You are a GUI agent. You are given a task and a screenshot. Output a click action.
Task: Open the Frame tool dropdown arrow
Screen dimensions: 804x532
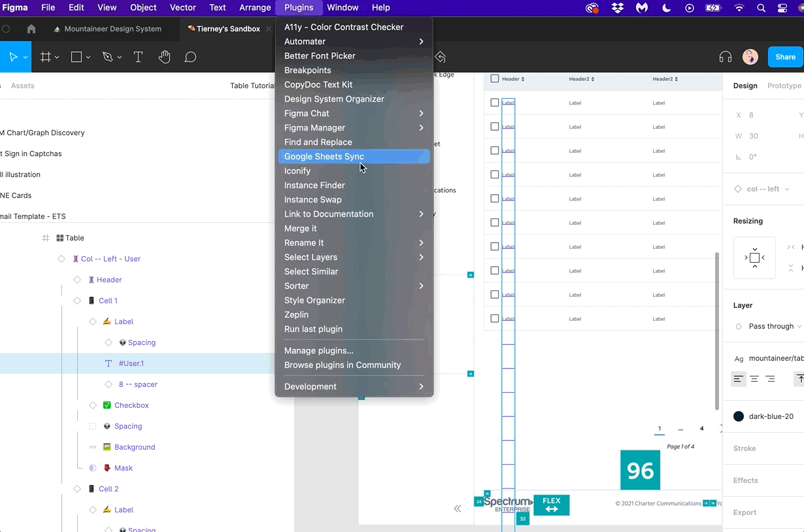pyautogui.click(x=57, y=58)
